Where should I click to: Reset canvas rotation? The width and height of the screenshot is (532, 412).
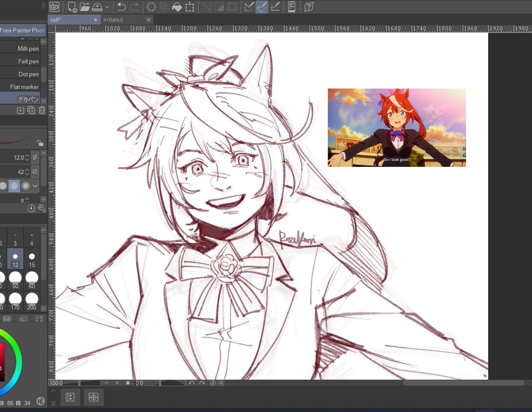pyautogui.click(x=213, y=383)
